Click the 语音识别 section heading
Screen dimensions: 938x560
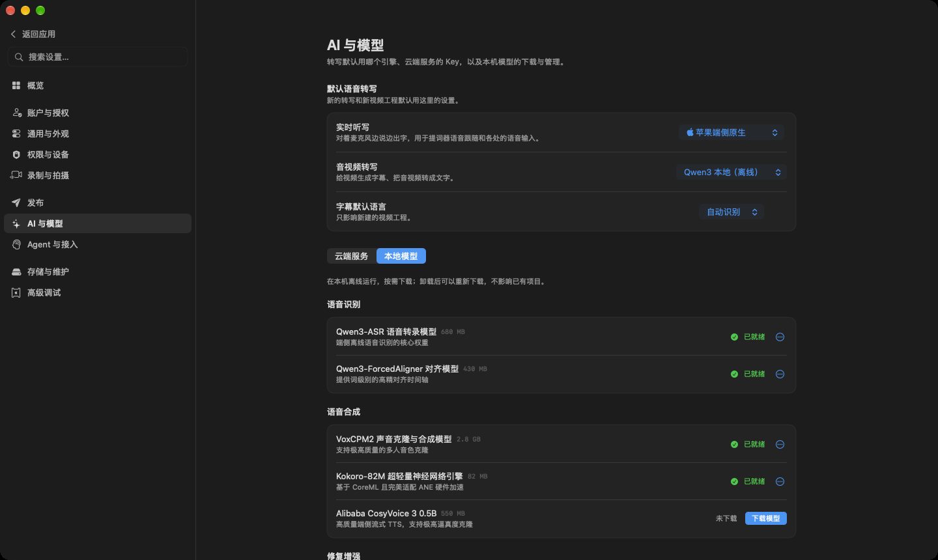[x=343, y=304]
